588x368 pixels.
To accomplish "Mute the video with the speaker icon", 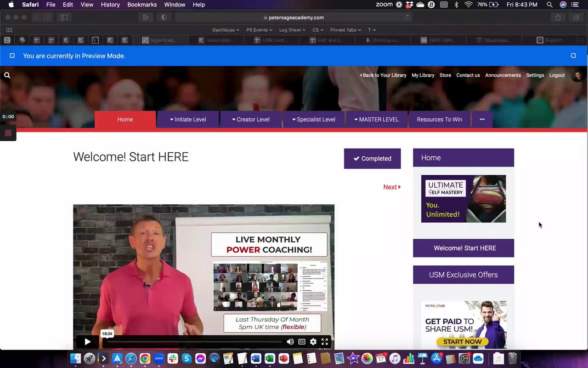I will 290,342.
